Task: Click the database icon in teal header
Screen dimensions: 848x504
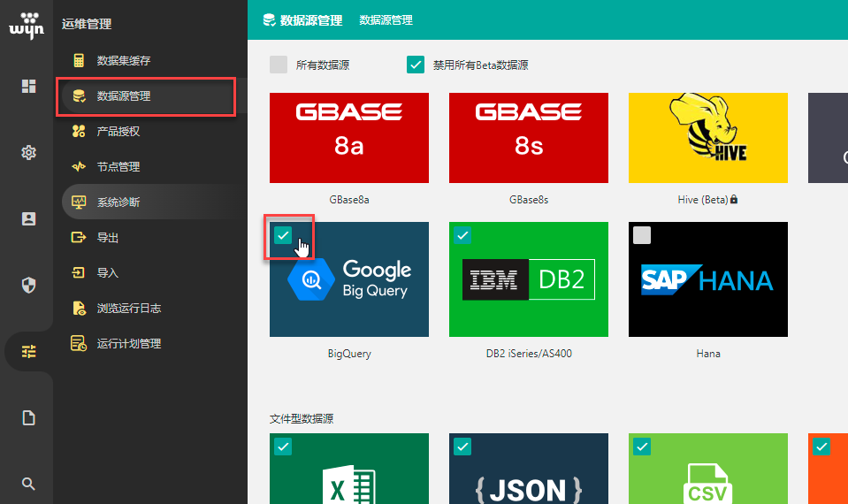Action: click(269, 20)
